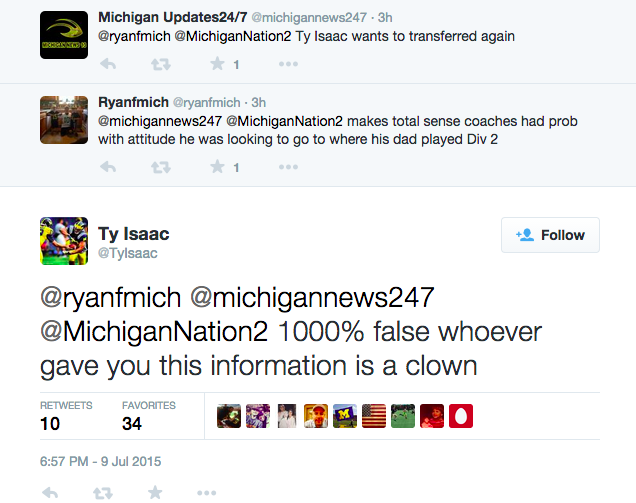Favorite the Michigan Updates24/7 tweet

[215, 65]
